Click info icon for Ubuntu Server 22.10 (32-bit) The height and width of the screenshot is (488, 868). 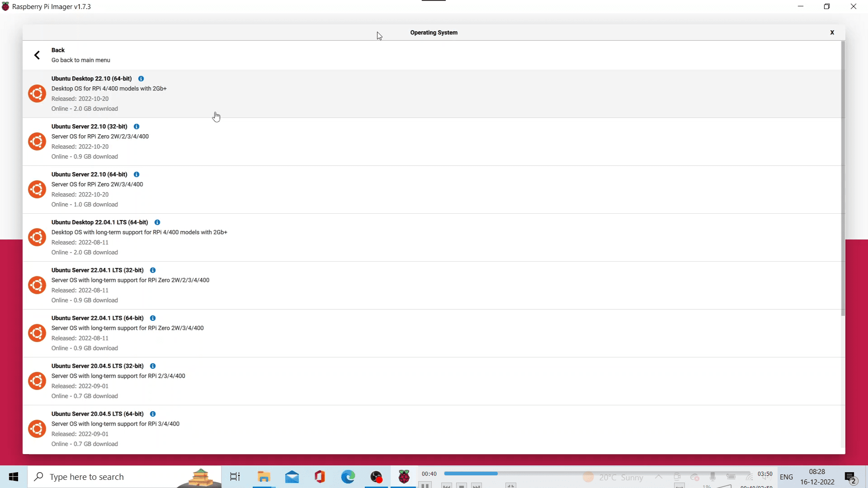[x=137, y=127]
